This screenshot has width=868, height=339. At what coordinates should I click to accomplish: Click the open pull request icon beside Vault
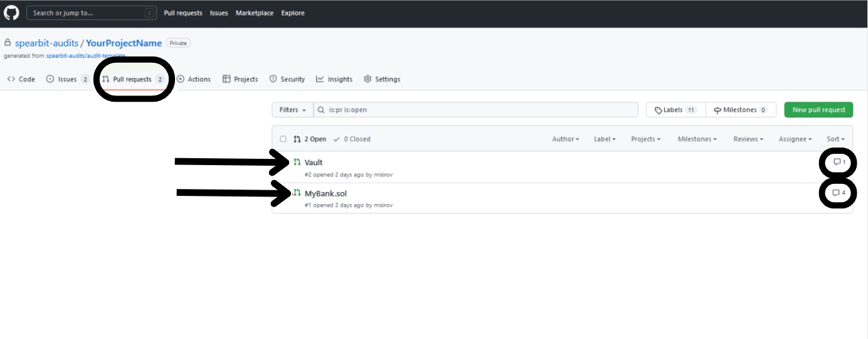[x=297, y=162]
